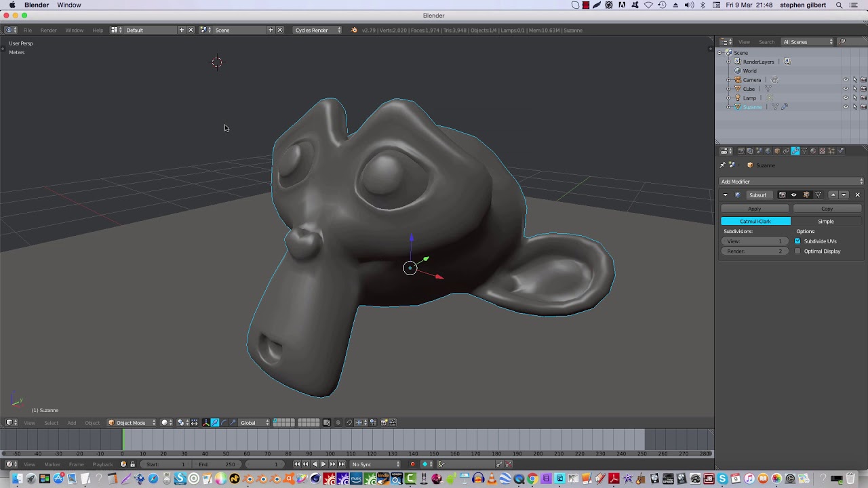Click the Copy button for Subsurf modifier
Image resolution: width=868 pixels, height=488 pixels.
click(x=827, y=209)
